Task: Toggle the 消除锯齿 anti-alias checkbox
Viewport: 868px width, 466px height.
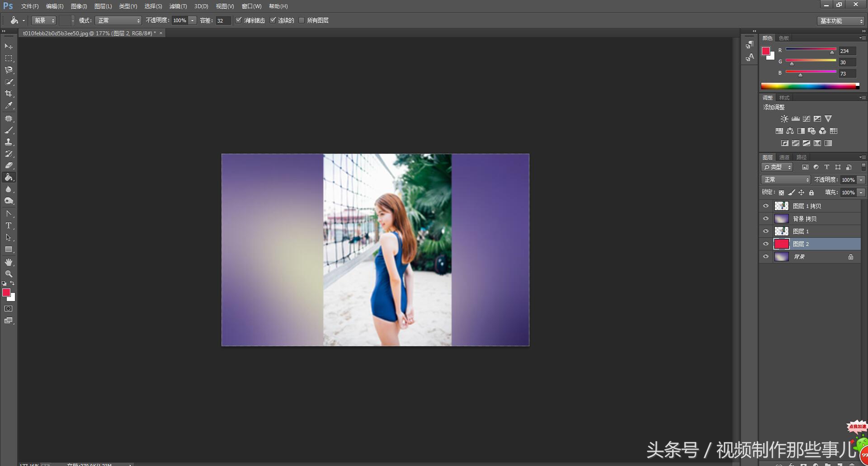Action: (239, 20)
